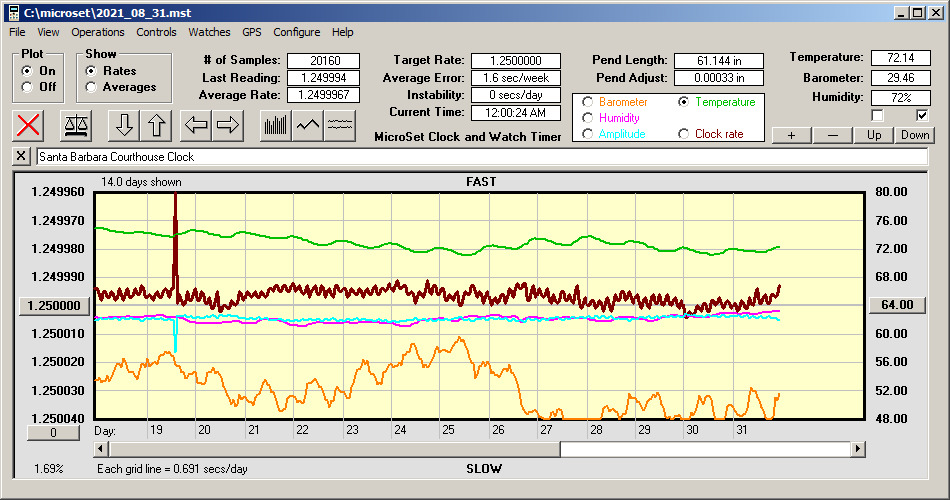This screenshot has width=950, height=500.
Task: Select the Plot On radio button
Action: (27, 71)
